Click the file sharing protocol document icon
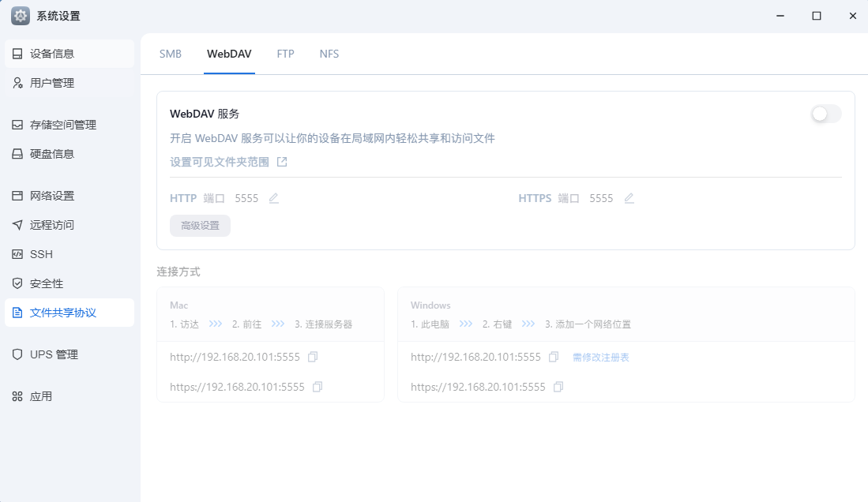The width and height of the screenshot is (868, 502). [x=17, y=313]
